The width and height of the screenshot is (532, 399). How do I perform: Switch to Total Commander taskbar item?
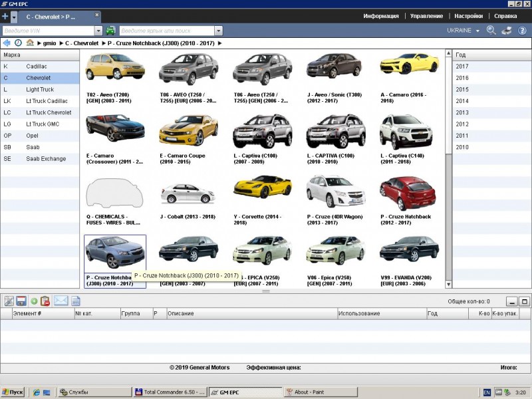pos(170,392)
